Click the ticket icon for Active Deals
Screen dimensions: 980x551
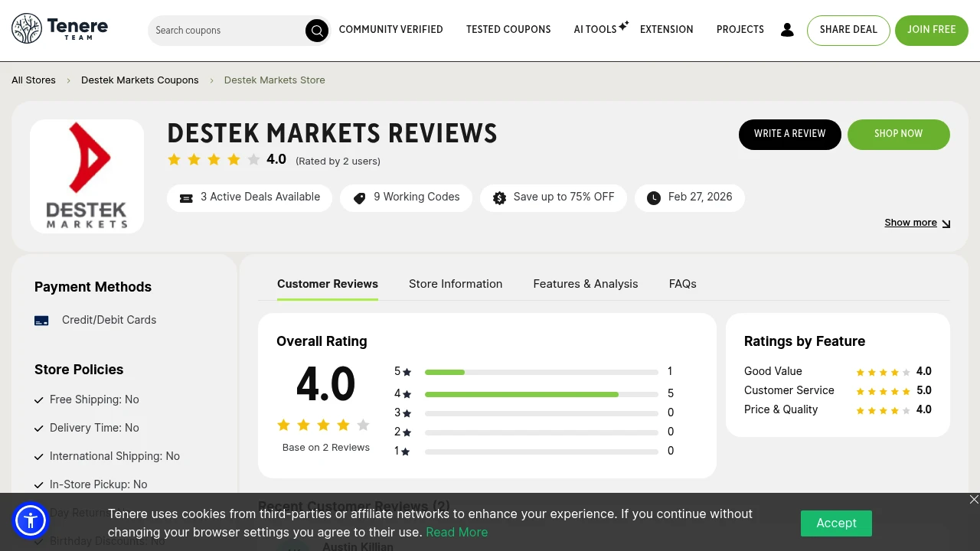click(186, 198)
